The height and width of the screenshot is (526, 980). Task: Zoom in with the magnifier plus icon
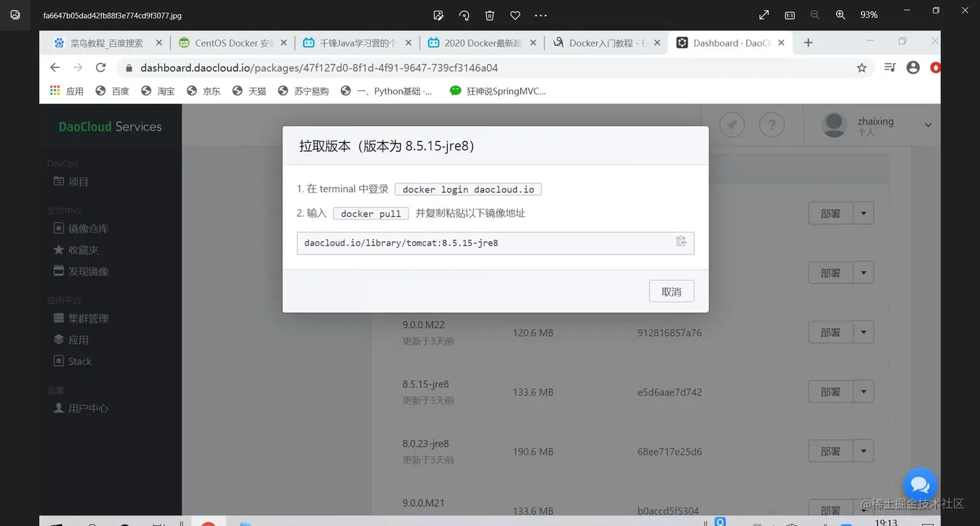tap(841, 15)
